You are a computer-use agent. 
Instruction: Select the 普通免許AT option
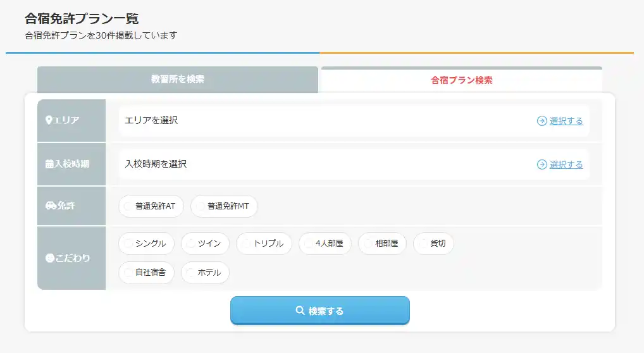click(x=151, y=206)
